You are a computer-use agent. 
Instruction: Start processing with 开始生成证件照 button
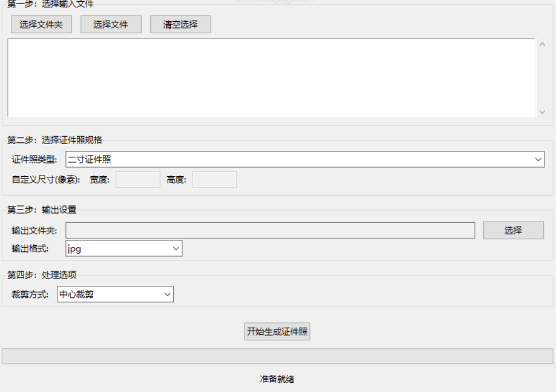click(x=277, y=332)
